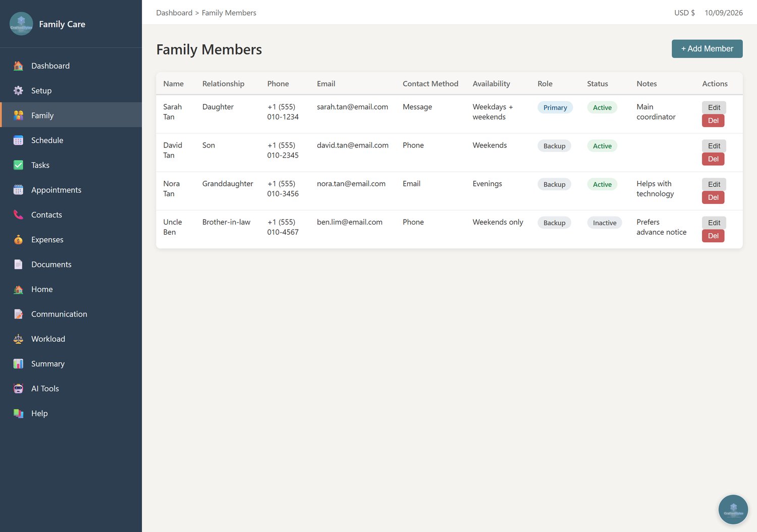Delete Uncle Ben's record
This screenshot has width=757, height=532.
coord(713,236)
